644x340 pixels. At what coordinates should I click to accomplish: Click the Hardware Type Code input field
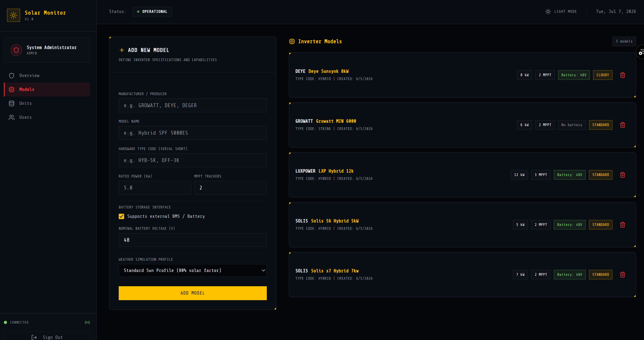point(193,161)
